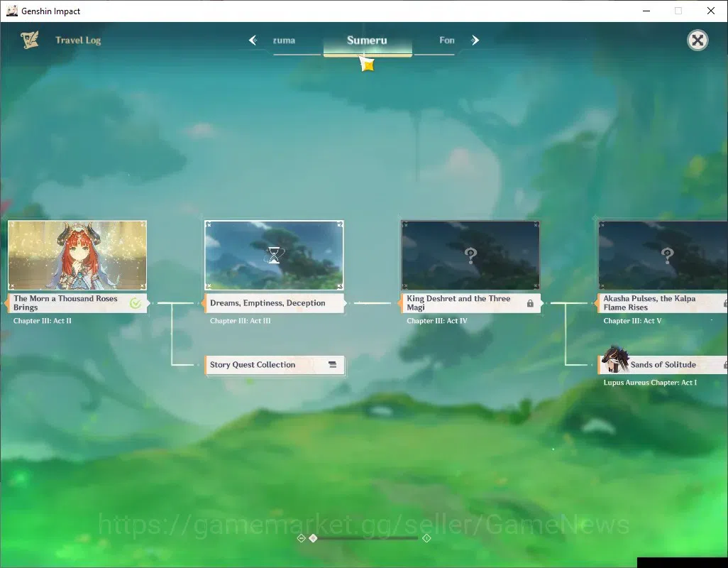Click the left arrow to previous region
Image resolution: width=728 pixels, height=568 pixels.
click(253, 40)
